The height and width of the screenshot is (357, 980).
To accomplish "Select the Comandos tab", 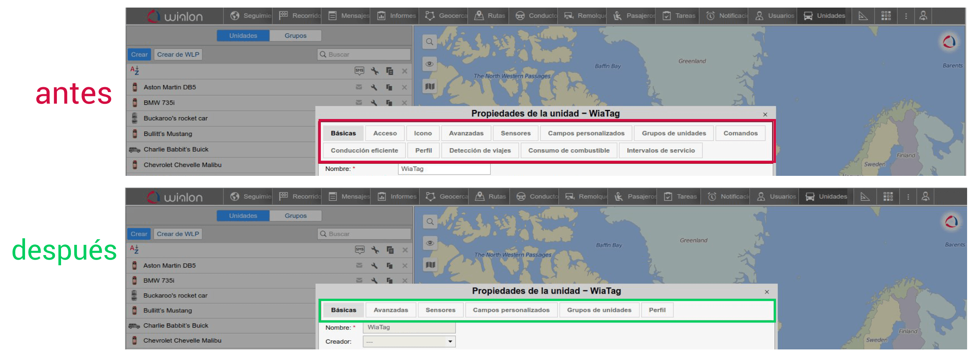I will tap(740, 133).
